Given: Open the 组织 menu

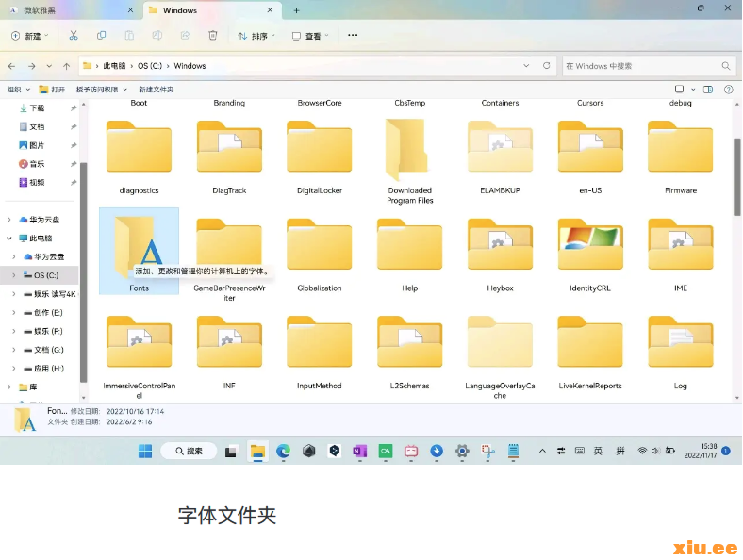Looking at the screenshot, I should (x=17, y=90).
